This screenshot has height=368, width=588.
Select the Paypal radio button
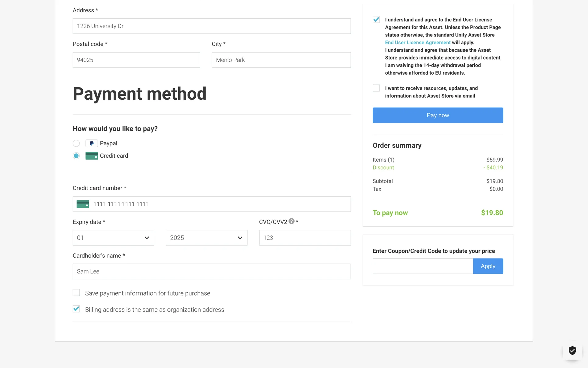(76, 143)
